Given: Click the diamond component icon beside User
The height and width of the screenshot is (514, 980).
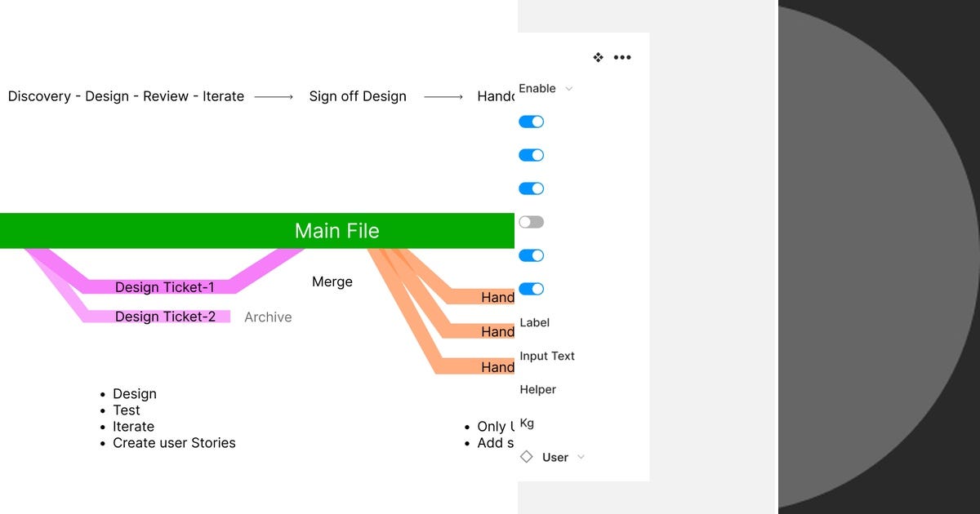Looking at the screenshot, I should [526, 457].
